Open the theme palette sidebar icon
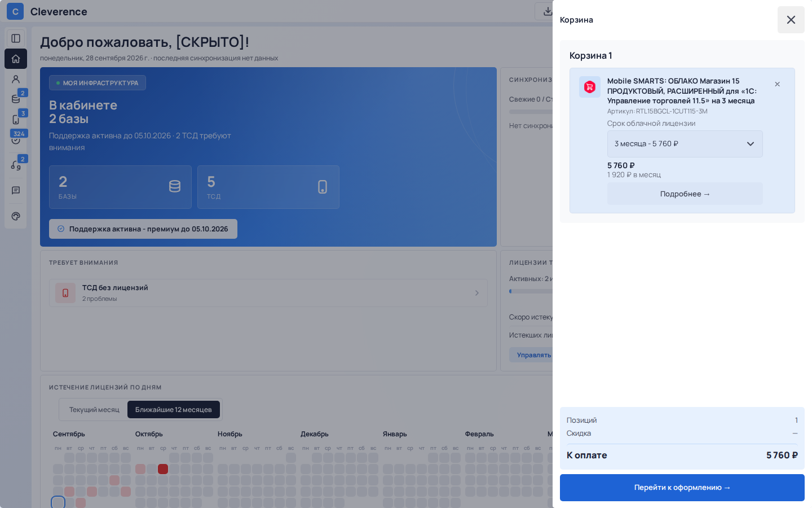The height and width of the screenshot is (508, 812). 16,216
